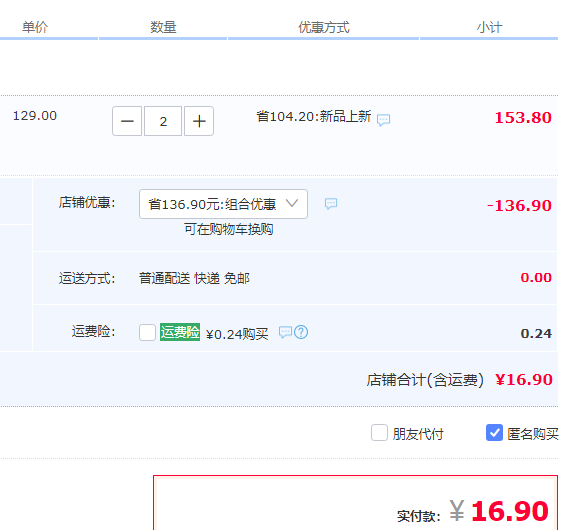Uncheck the 匿名购买 checkbox

494,433
